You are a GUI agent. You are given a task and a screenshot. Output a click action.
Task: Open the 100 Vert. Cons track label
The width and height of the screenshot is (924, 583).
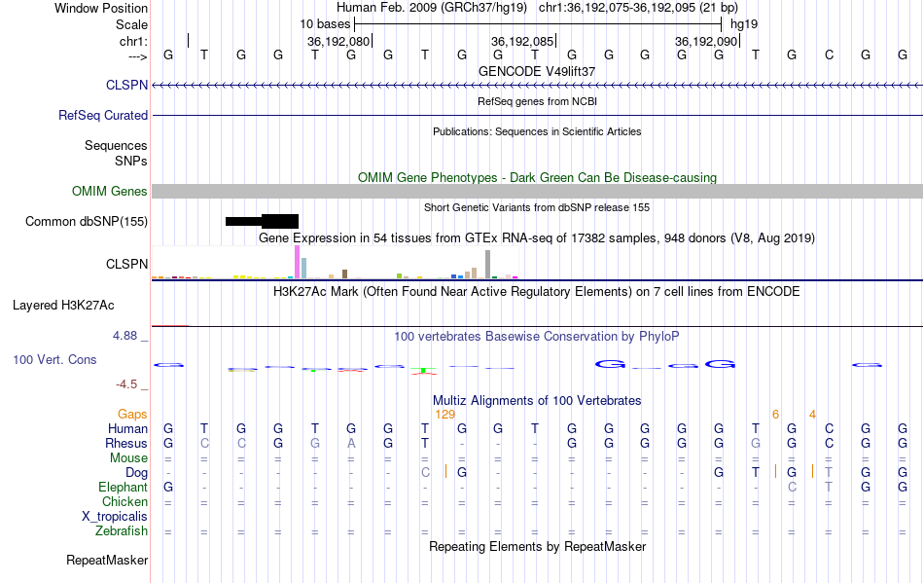tap(54, 359)
